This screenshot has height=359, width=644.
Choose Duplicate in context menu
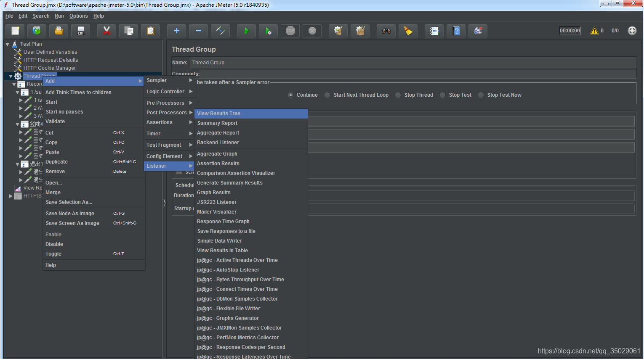93,162
